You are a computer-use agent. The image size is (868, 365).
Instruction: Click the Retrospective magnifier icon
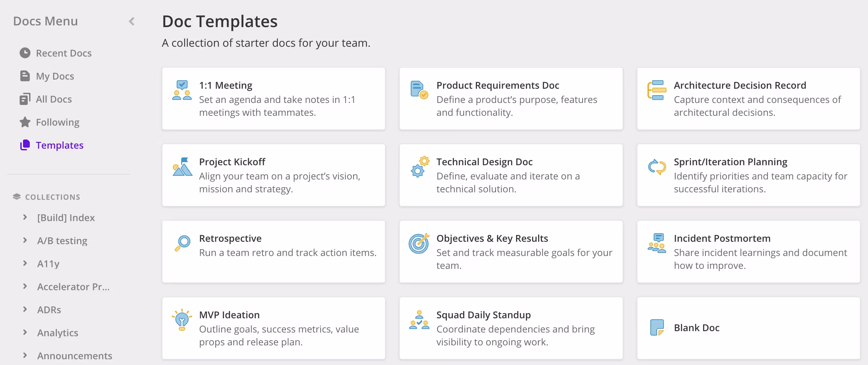(x=182, y=243)
